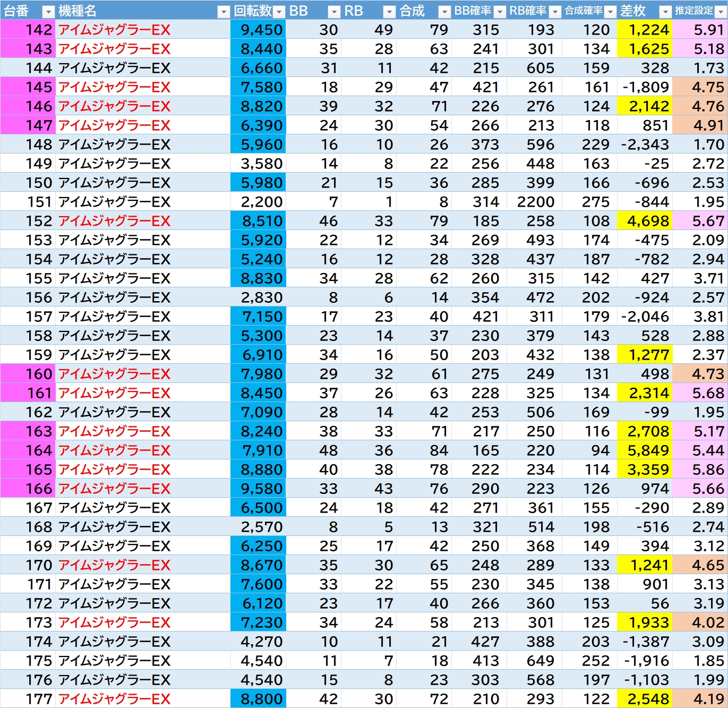Select machine number cell 160
Viewport: 728px width, 708px height.
click(28, 374)
